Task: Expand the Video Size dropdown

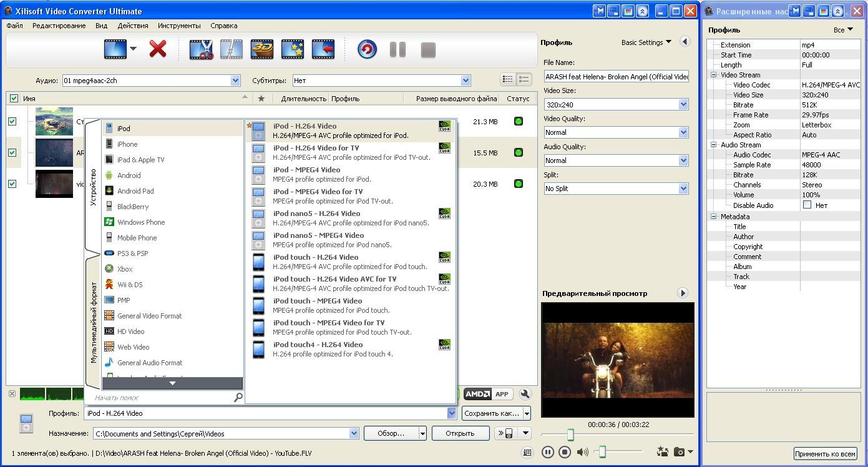Action: pyautogui.click(x=683, y=104)
